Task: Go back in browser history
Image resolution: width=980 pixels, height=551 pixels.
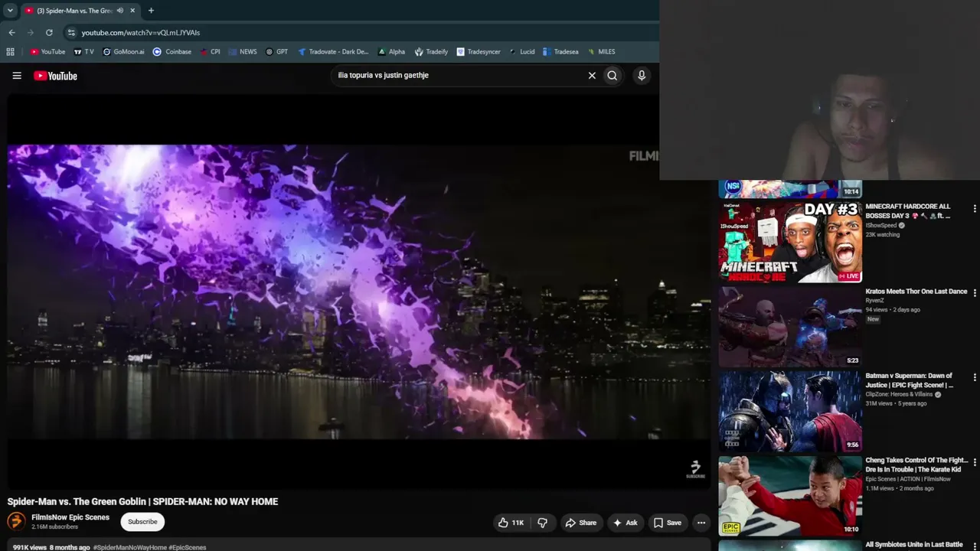Action: click(x=11, y=32)
